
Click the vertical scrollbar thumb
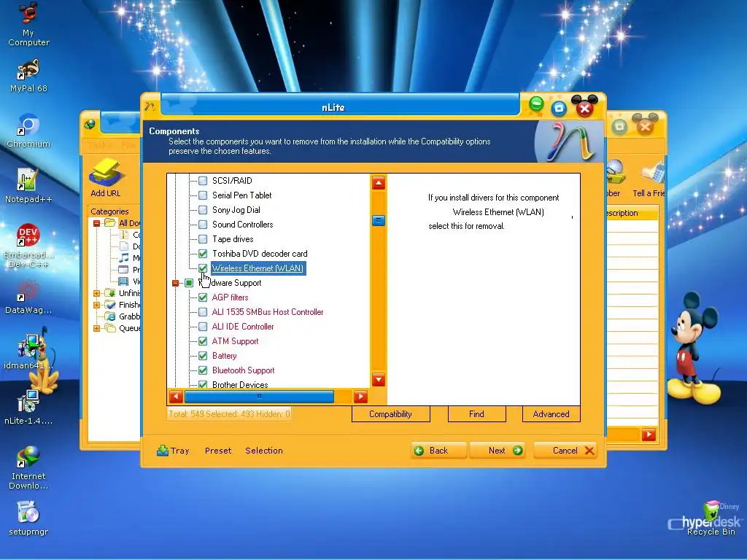(x=379, y=220)
